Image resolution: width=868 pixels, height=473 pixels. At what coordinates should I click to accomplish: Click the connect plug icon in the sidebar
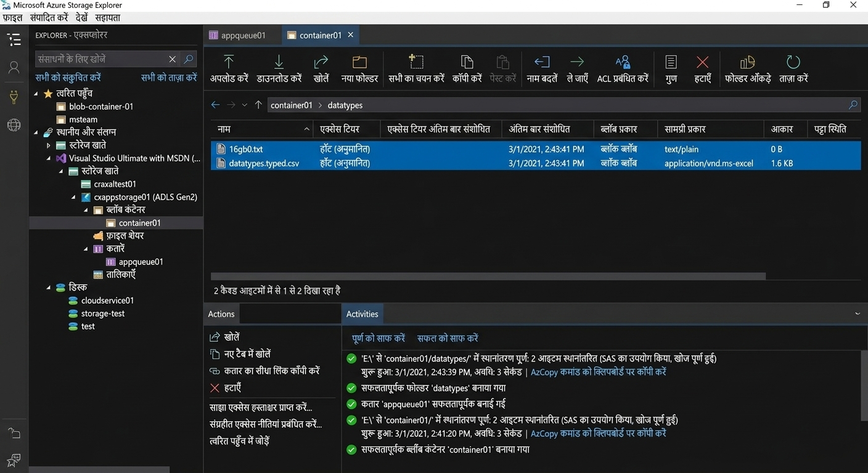[x=14, y=97]
